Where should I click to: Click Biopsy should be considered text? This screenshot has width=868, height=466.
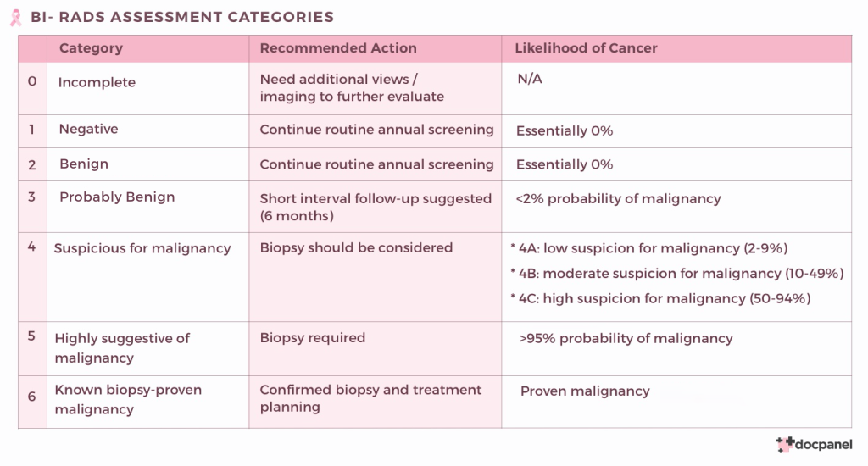click(x=357, y=247)
